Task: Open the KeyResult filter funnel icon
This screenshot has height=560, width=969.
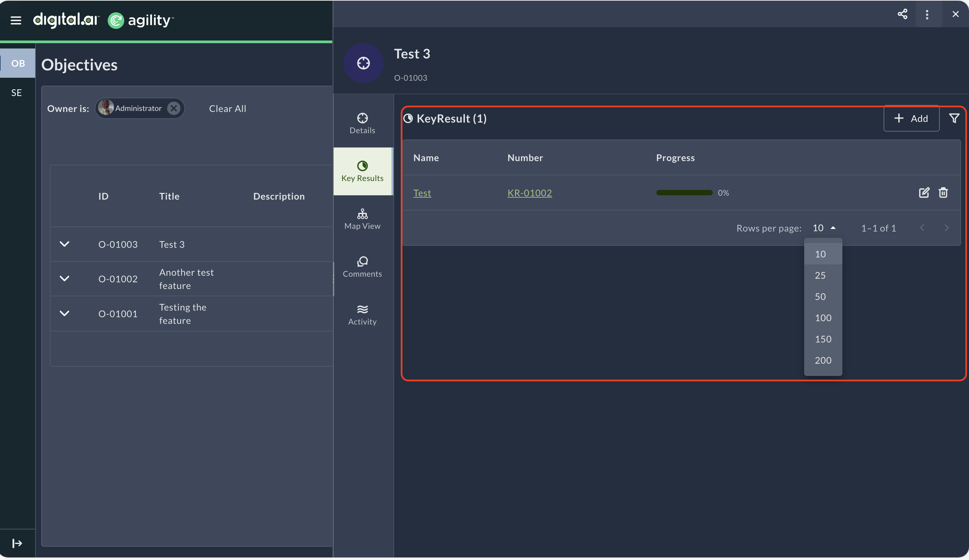Action: coord(954,118)
